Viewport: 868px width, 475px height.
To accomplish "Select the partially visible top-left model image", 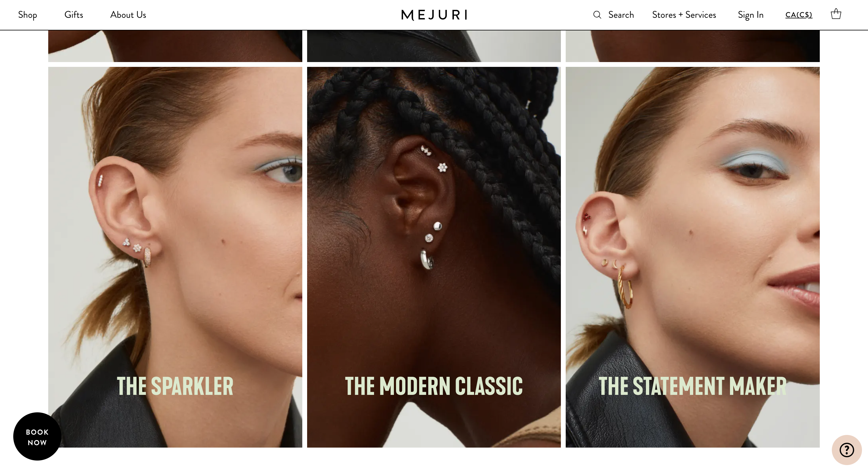I will [x=175, y=46].
